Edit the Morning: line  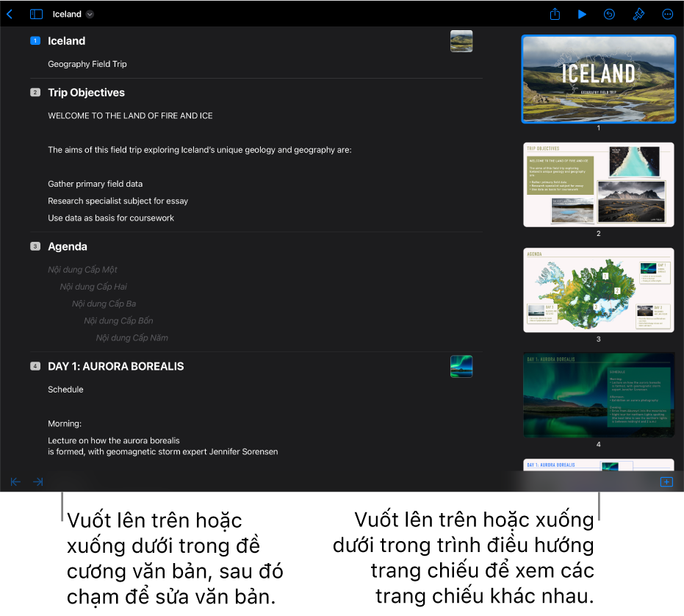[65, 423]
